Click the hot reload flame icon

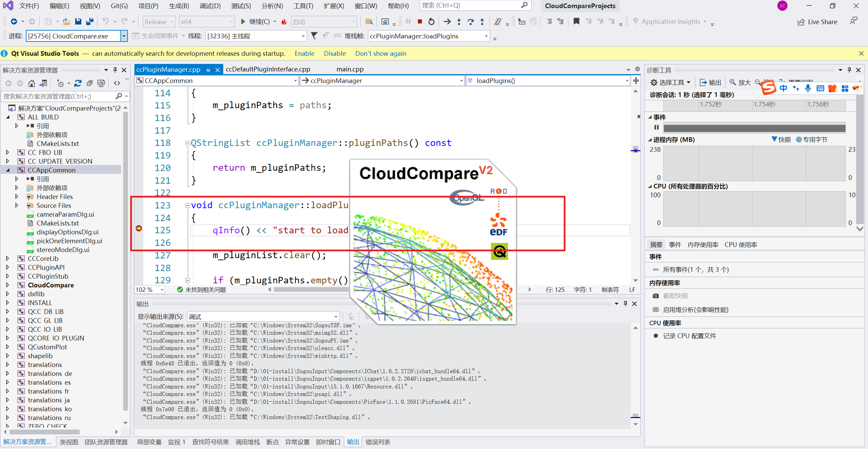[284, 21]
